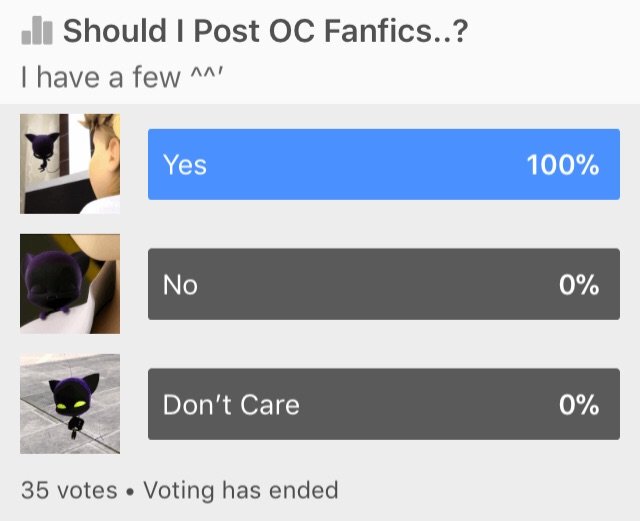Click the poll bar-chart icon beside the title

coord(37,30)
